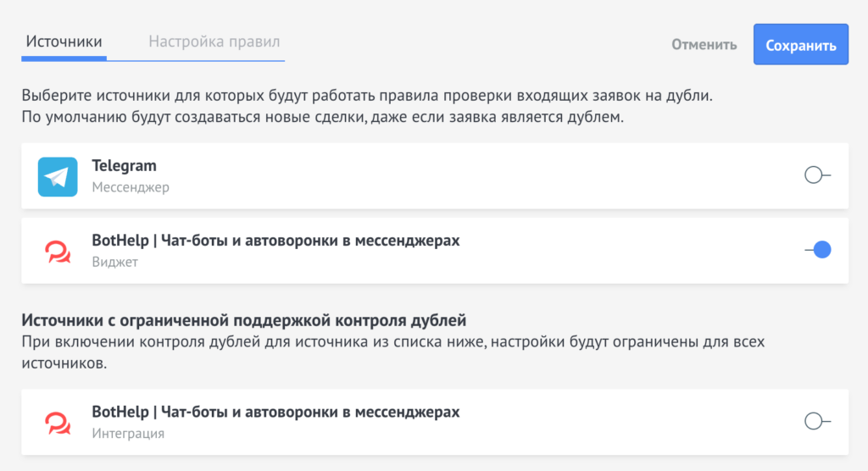Click the Виджет subtitle label

click(114, 262)
